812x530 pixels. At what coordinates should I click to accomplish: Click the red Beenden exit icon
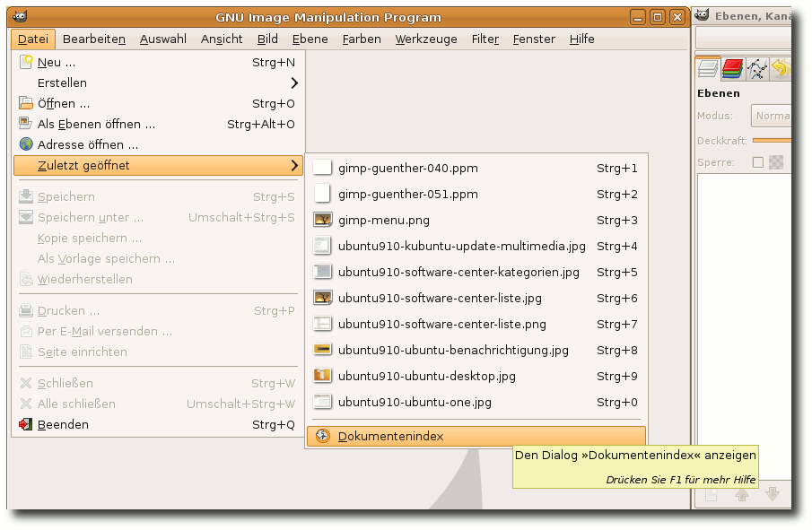(26, 425)
